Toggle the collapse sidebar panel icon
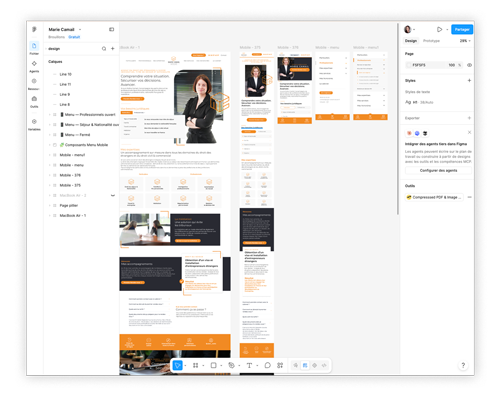Screen dimensions: 500x396 112,29
